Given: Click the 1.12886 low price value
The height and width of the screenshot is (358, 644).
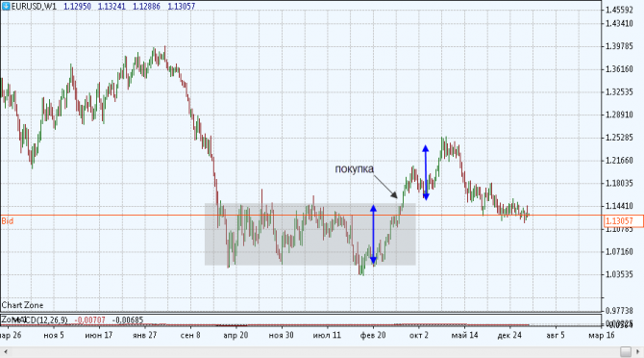Looking at the screenshot, I should point(147,6).
